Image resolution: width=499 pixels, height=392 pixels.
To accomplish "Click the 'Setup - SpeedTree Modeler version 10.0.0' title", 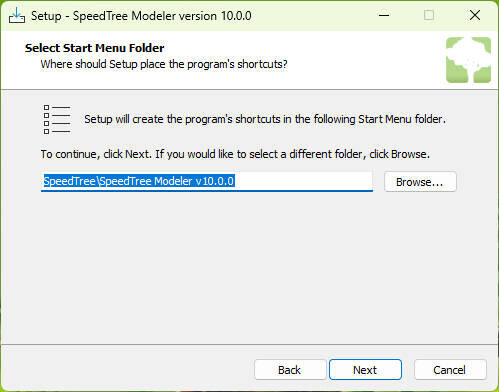I will pos(141,16).
